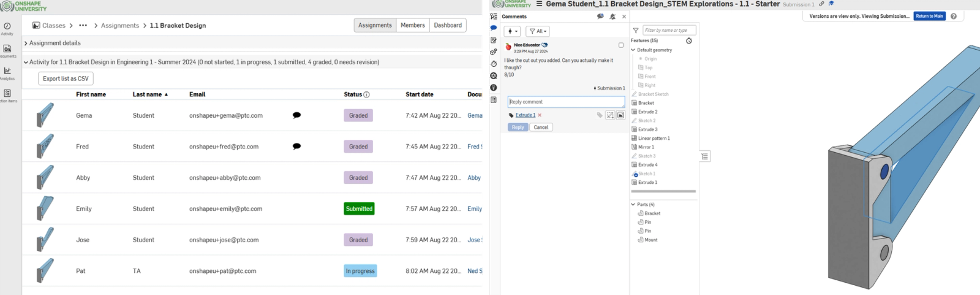Click the Status column info icon
The height and width of the screenshot is (295, 980).
[x=366, y=94]
